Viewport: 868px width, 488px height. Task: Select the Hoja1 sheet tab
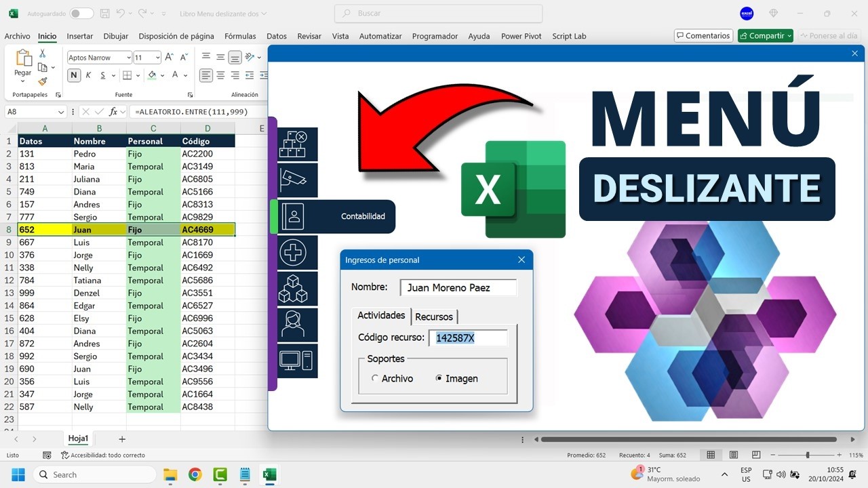point(78,439)
